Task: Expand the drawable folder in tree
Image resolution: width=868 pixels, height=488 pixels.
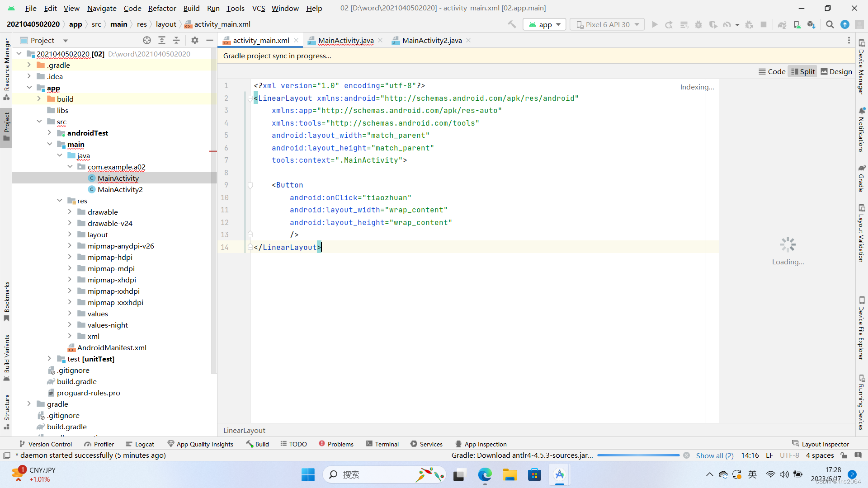Action: pos(70,212)
